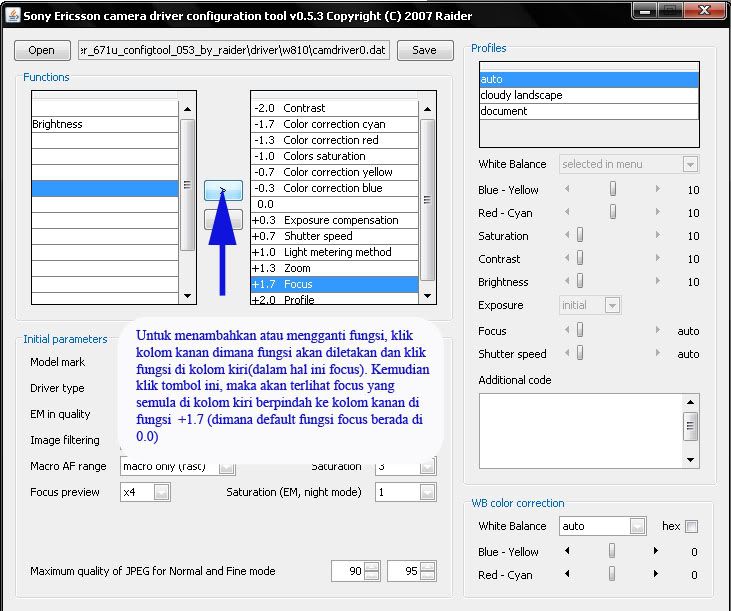
Task: Select the auto profile
Action: click(x=589, y=79)
